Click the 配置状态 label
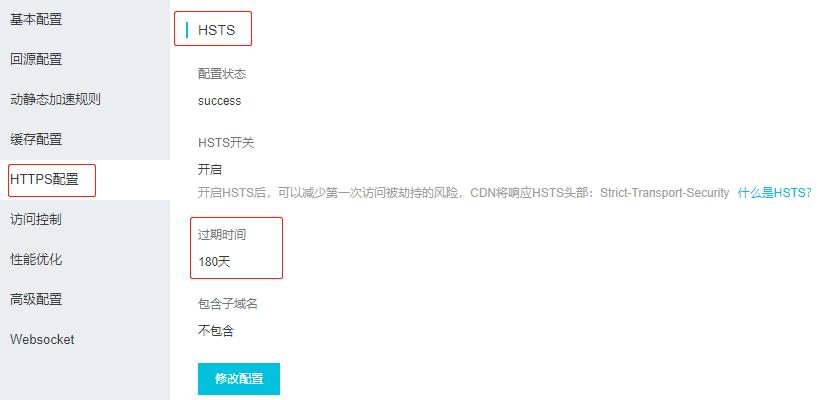The height and width of the screenshot is (400, 840). pos(222,74)
